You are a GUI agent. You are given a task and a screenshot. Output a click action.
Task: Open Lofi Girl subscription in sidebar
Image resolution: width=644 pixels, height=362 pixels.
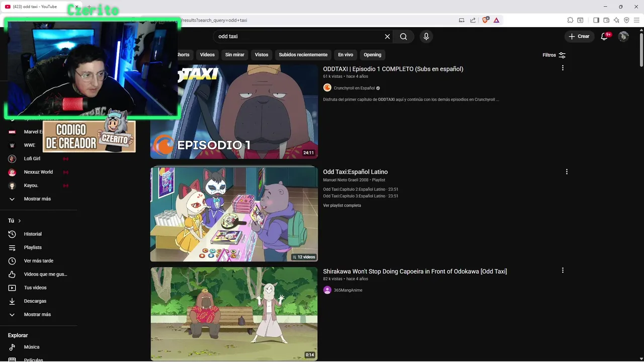click(x=38, y=158)
